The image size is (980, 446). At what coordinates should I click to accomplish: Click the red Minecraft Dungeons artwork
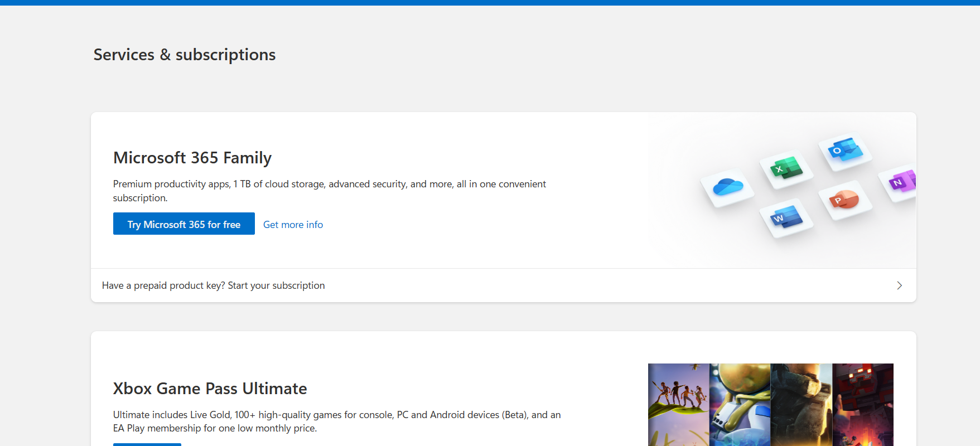click(862, 404)
